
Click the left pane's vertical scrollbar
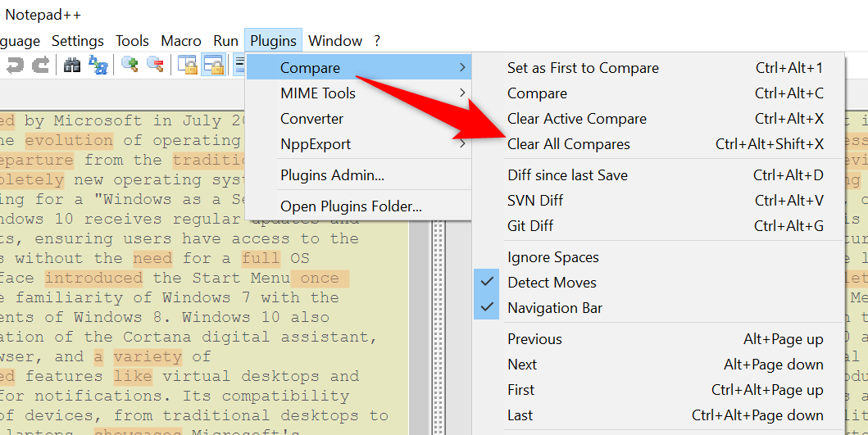click(419, 327)
